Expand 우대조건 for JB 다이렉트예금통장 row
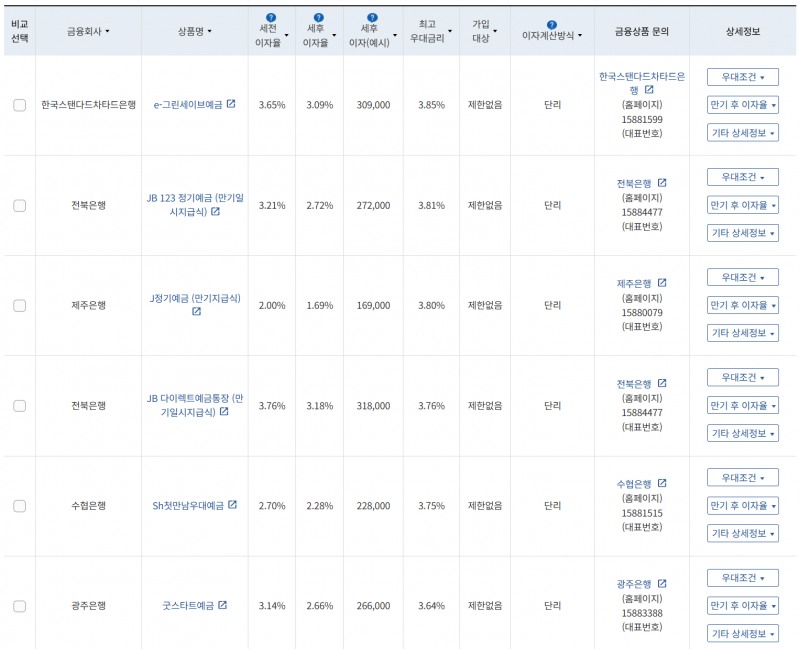This screenshot has height=649, width=800. pyautogui.click(x=742, y=378)
